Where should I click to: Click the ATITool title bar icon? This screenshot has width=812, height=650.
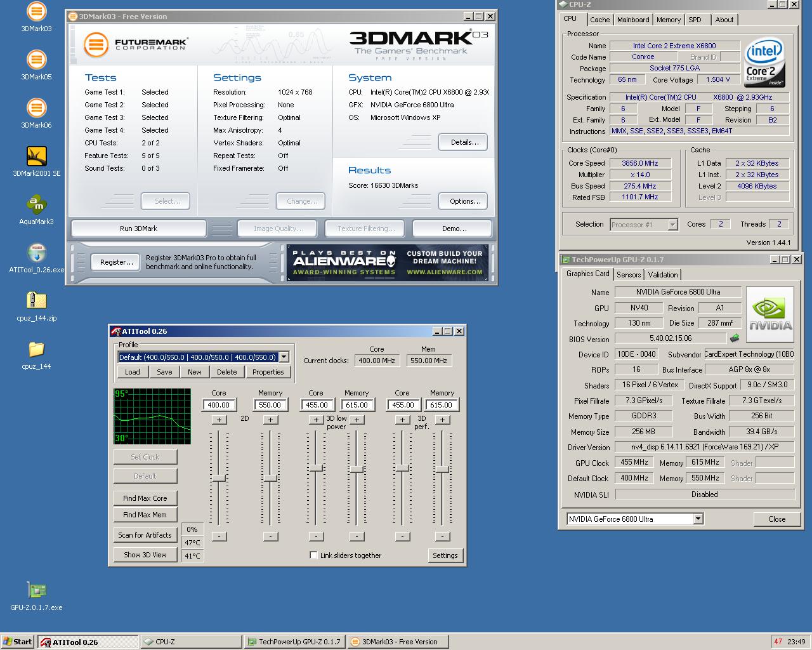point(115,331)
